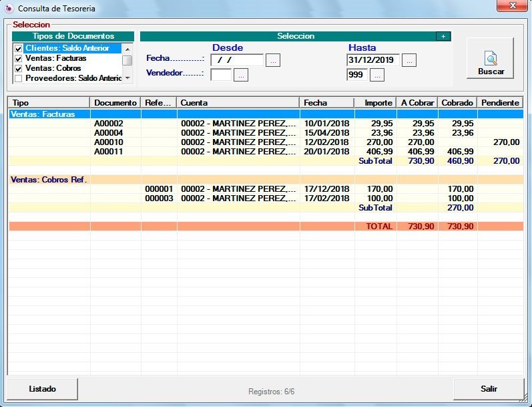This screenshot has width=532, height=407.
Task: Toggle Ventas: Facturas checkbox
Action: coord(19,59)
